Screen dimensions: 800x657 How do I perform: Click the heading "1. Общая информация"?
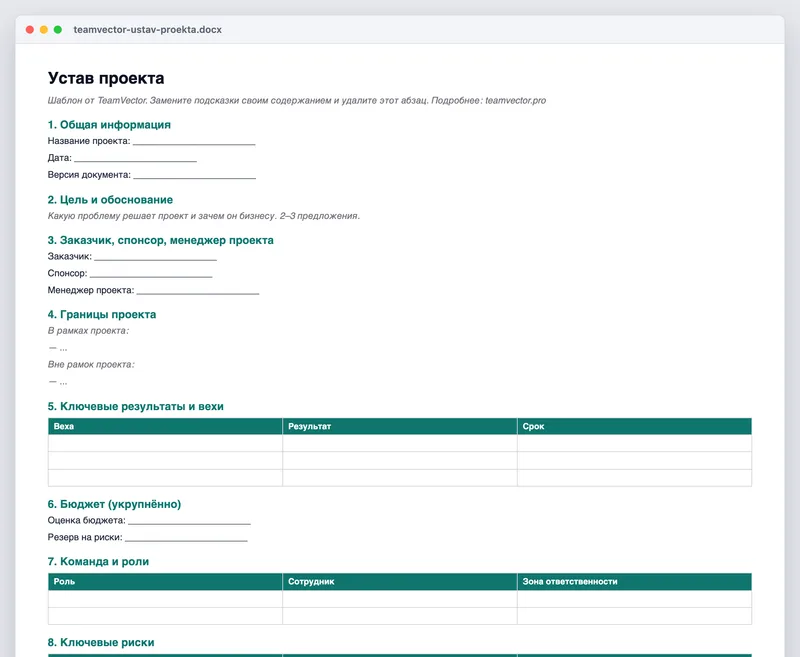click(109, 124)
